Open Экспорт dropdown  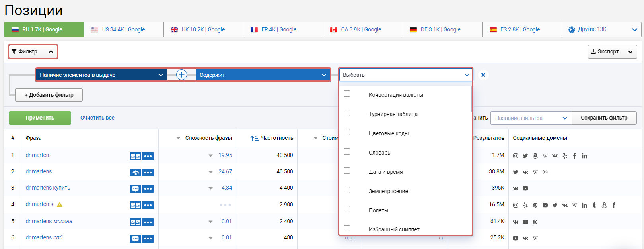coord(612,51)
